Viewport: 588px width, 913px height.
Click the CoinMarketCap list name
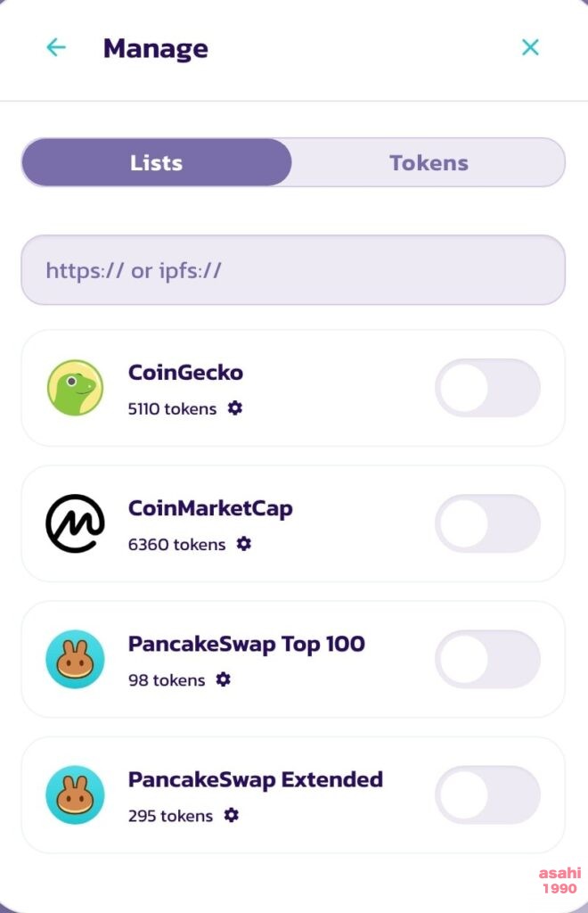210,508
